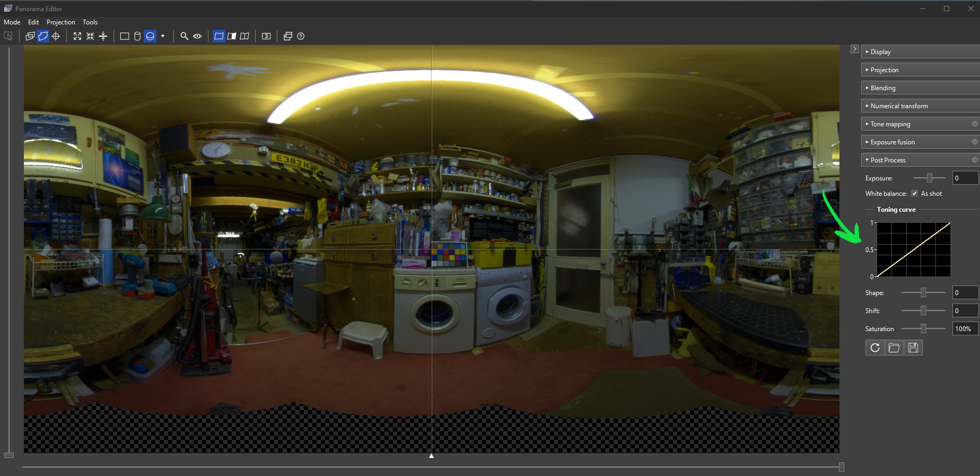Click the save preset floppy icon
The height and width of the screenshot is (476, 980).
pos(913,348)
